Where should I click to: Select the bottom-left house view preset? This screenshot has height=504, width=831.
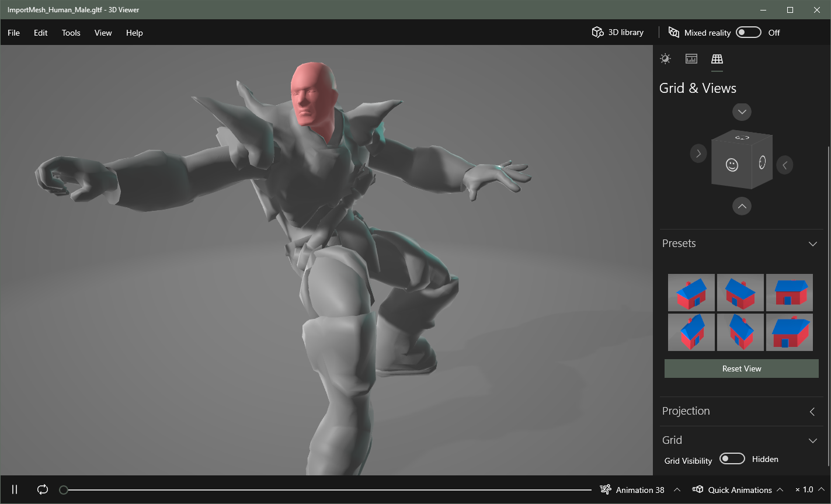tap(691, 332)
